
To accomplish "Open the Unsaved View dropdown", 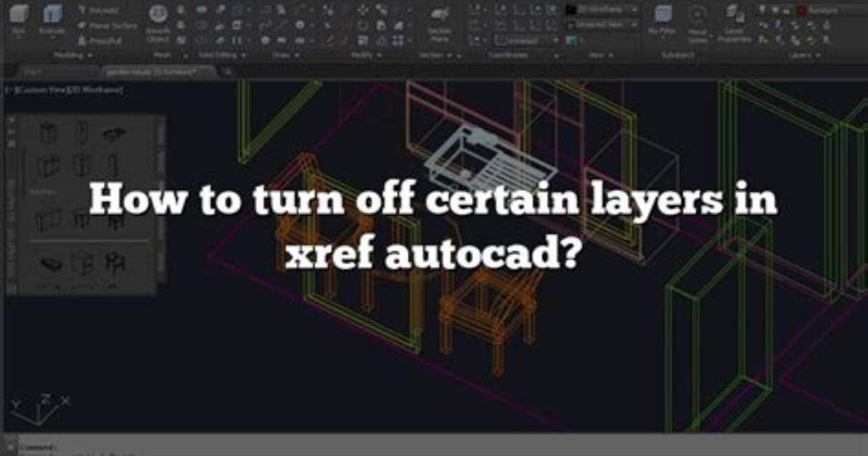I will tap(602, 25).
